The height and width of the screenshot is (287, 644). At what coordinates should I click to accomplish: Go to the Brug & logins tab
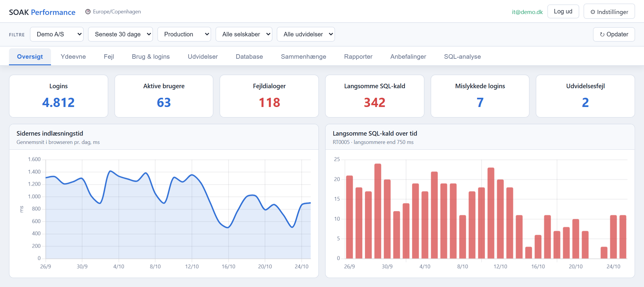coord(151,57)
